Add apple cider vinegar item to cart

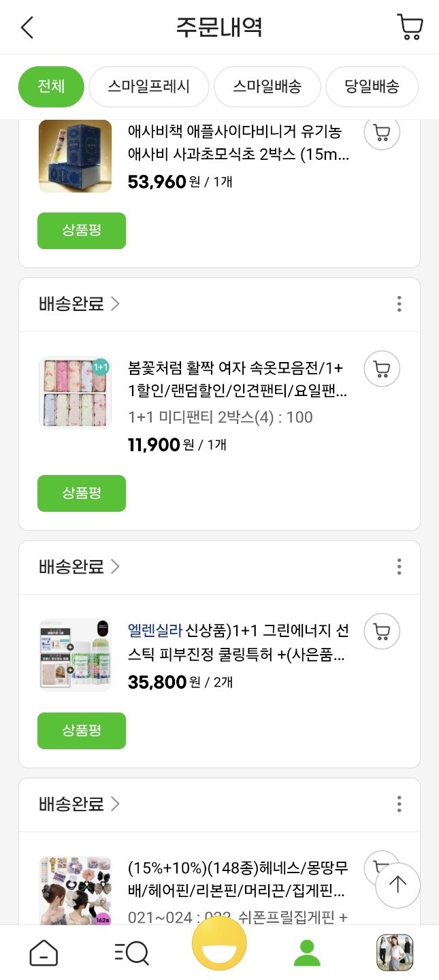pyautogui.click(x=382, y=133)
